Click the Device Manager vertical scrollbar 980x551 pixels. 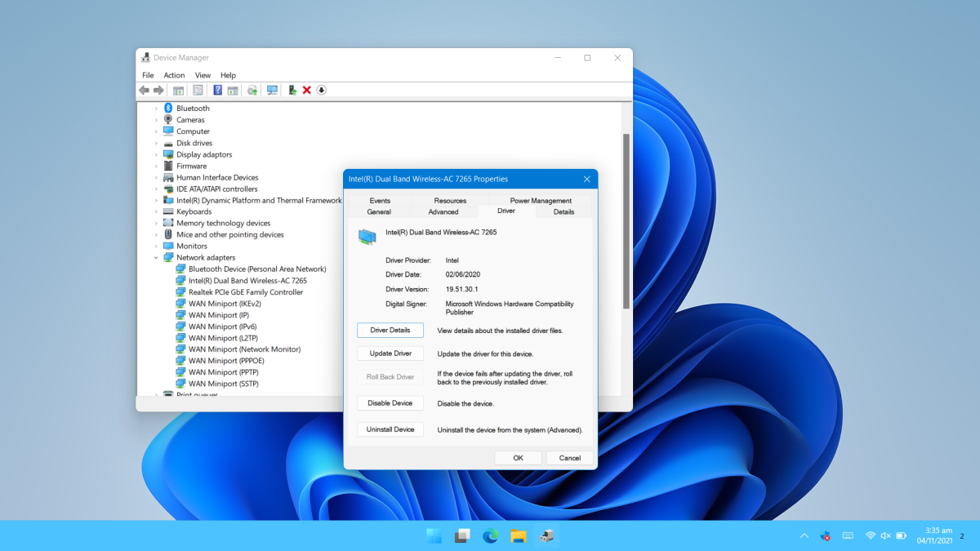click(x=626, y=220)
